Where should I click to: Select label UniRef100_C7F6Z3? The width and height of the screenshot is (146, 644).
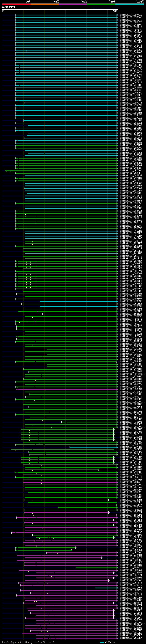(131, 55)
